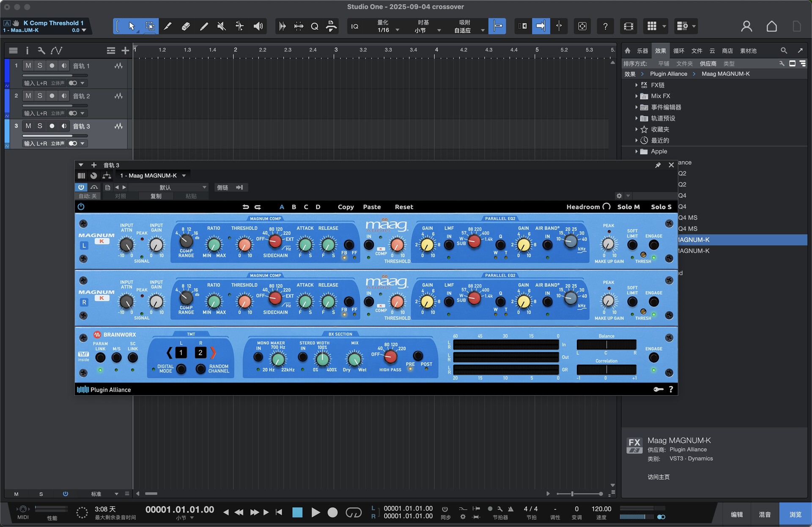Enable Autoscroll arrow button

(541, 26)
